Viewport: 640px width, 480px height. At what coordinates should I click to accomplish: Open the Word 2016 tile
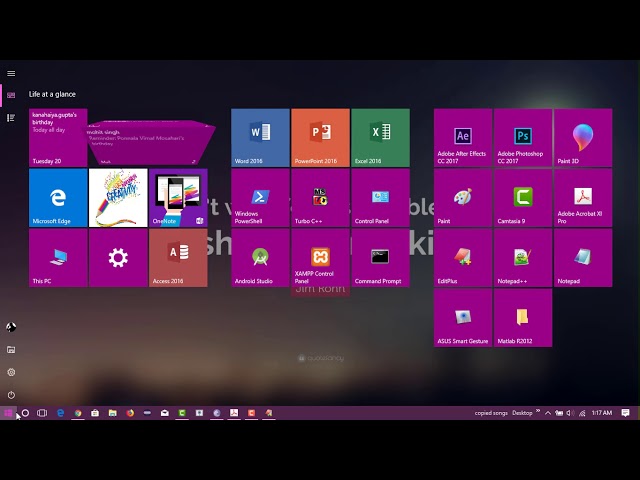pyautogui.click(x=260, y=137)
